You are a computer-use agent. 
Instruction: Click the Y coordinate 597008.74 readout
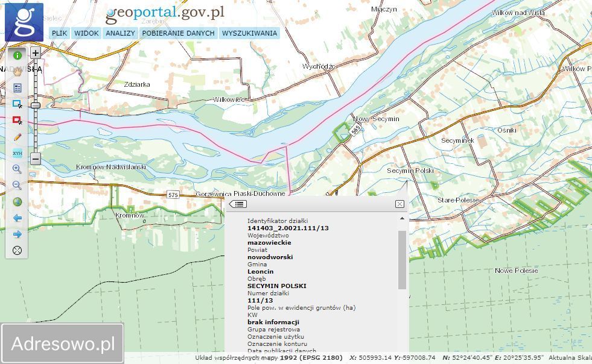(x=415, y=357)
